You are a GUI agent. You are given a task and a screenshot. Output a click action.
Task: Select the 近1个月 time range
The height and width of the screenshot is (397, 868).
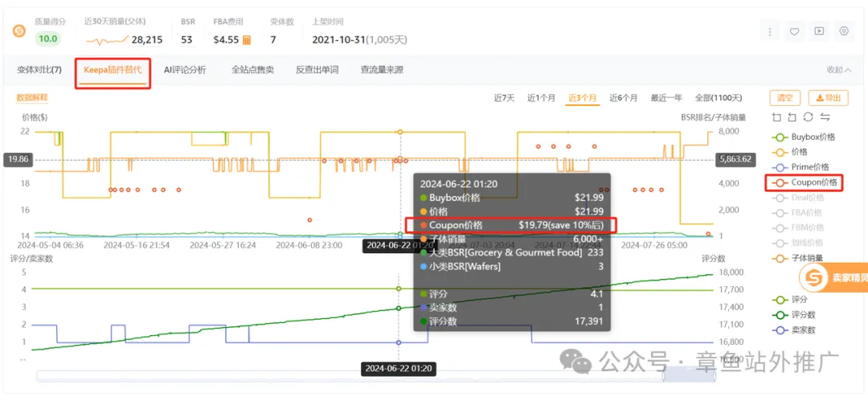541,98
